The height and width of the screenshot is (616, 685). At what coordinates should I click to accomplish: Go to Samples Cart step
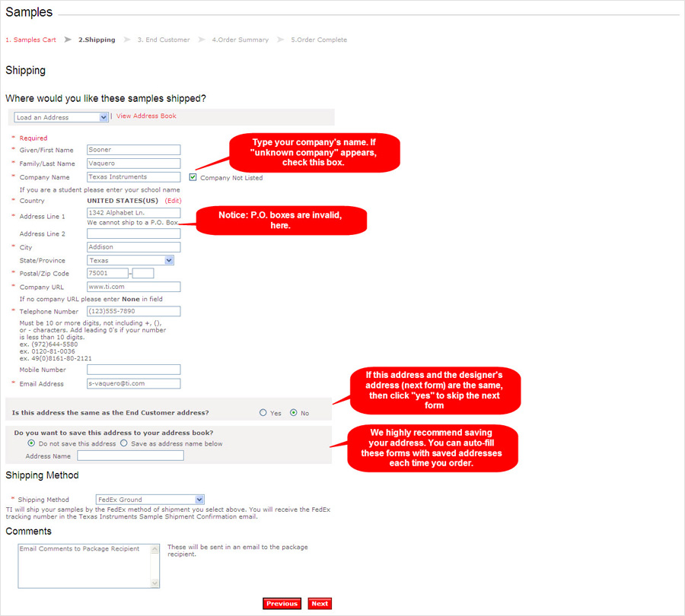click(31, 40)
